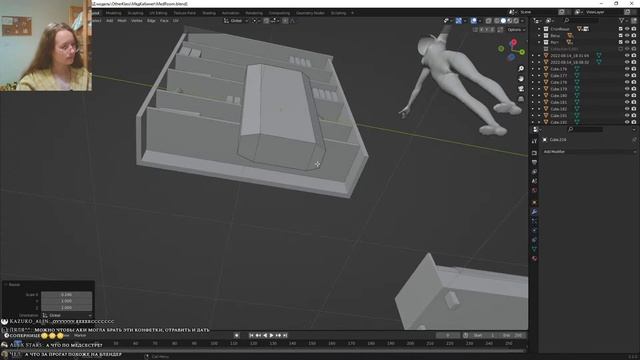
Task: Open the Face menu
Action: tap(164, 20)
